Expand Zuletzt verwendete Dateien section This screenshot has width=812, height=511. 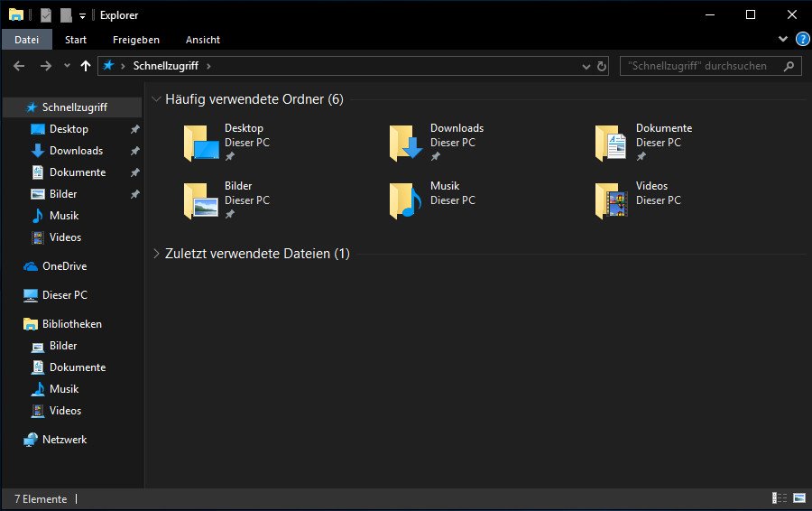click(x=156, y=254)
